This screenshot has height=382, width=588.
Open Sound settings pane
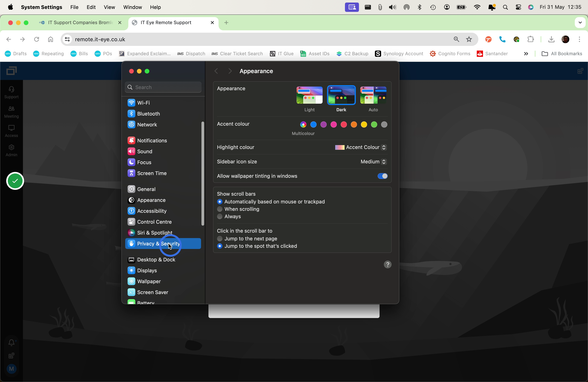[x=163, y=151]
